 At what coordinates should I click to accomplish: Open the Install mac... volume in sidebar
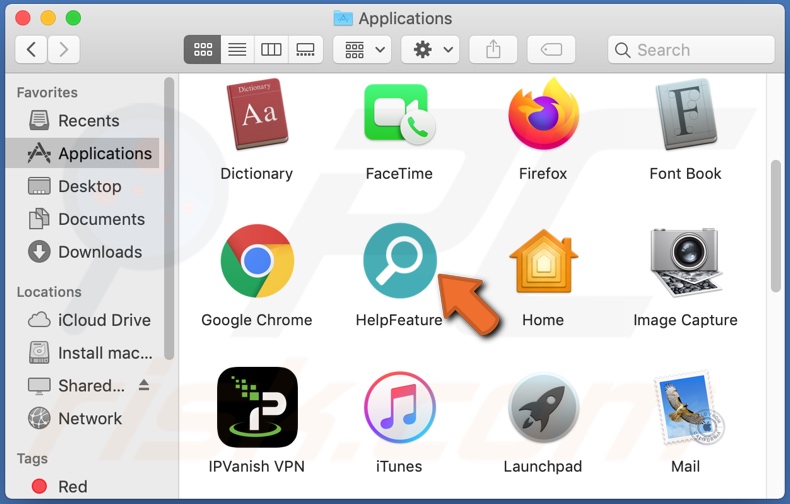coord(83,353)
